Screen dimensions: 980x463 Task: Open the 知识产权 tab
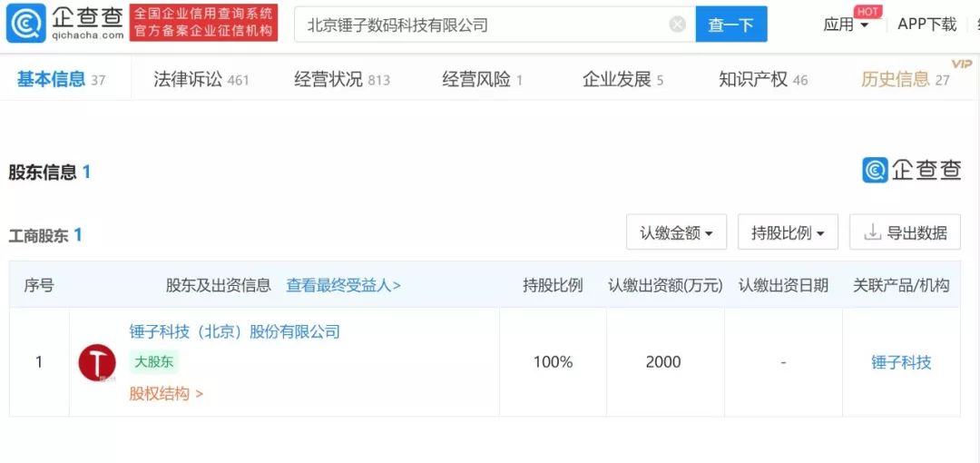(x=763, y=80)
